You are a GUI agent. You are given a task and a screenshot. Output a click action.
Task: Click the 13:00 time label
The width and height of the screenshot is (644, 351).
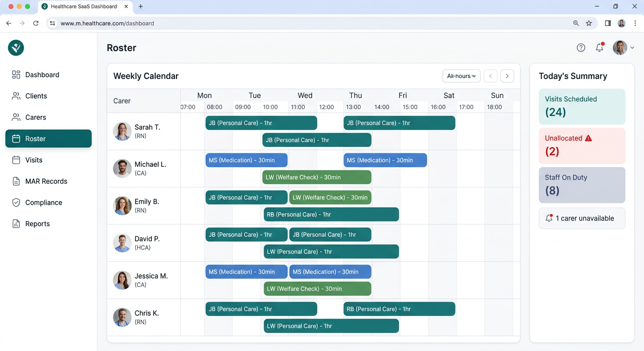(353, 107)
